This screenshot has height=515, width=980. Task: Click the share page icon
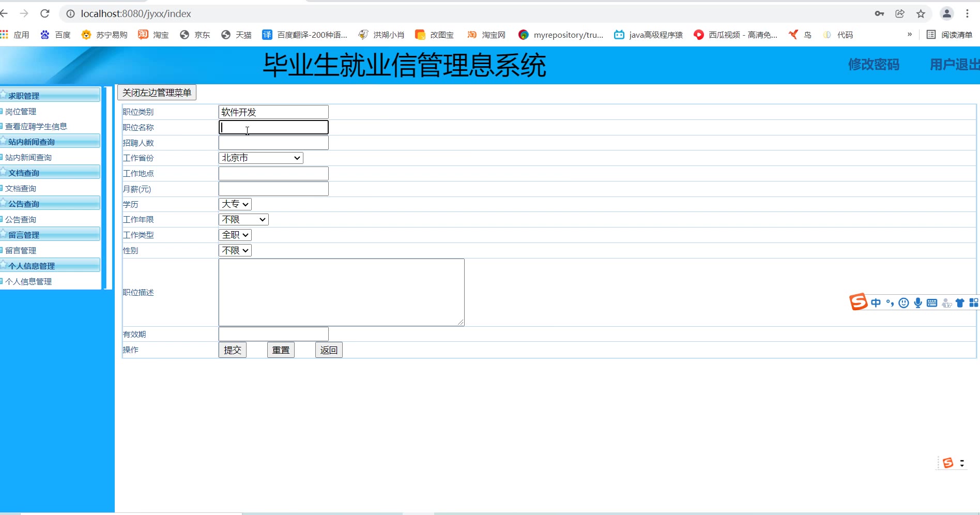coord(900,14)
